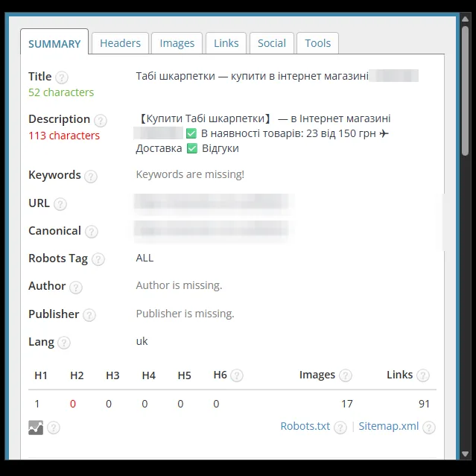Image resolution: width=476 pixels, height=476 pixels.
Task: Click the scrollbar up arrow
Action: point(465,19)
